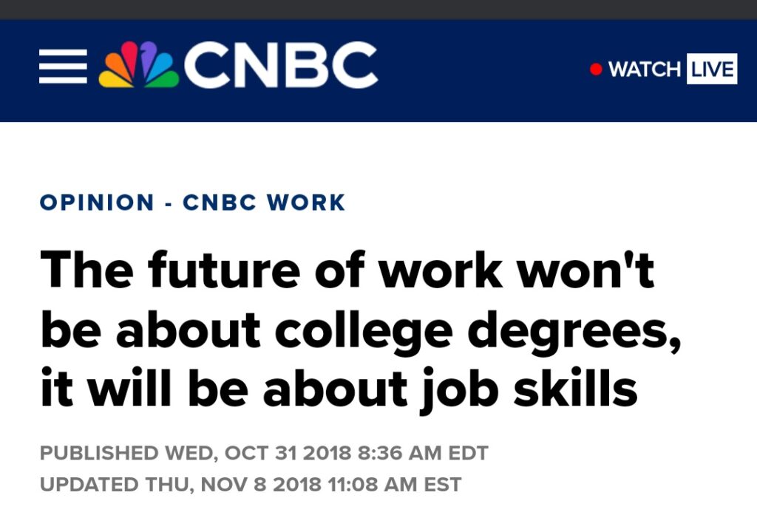Click the red live indicator dot
Viewport: 757px width, 532px height.
point(596,69)
